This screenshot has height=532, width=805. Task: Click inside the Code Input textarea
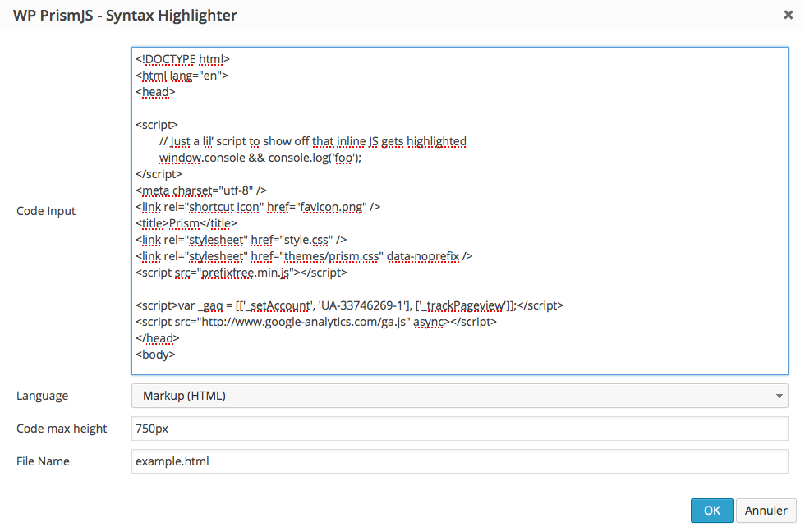click(459, 211)
